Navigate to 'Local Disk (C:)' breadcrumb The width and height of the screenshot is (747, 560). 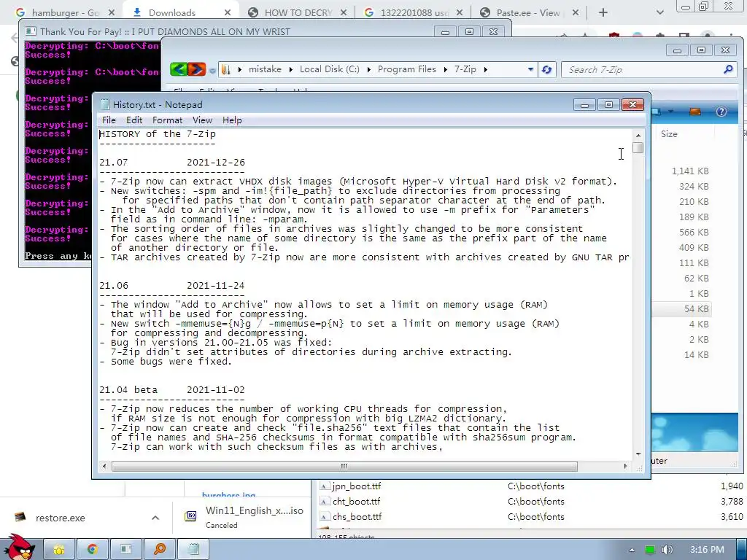point(330,69)
